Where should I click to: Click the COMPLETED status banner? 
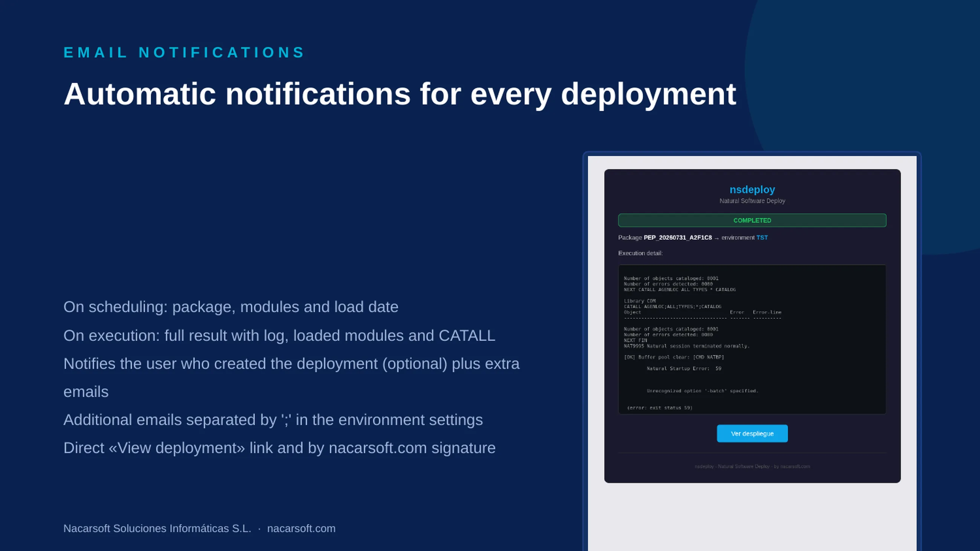[752, 220]
